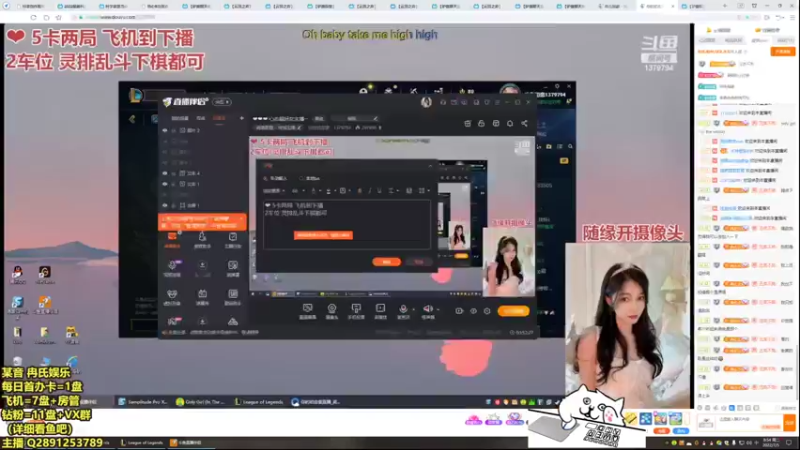
Task: Click the record video icon left of preview eye
Action: pos(459,311)
